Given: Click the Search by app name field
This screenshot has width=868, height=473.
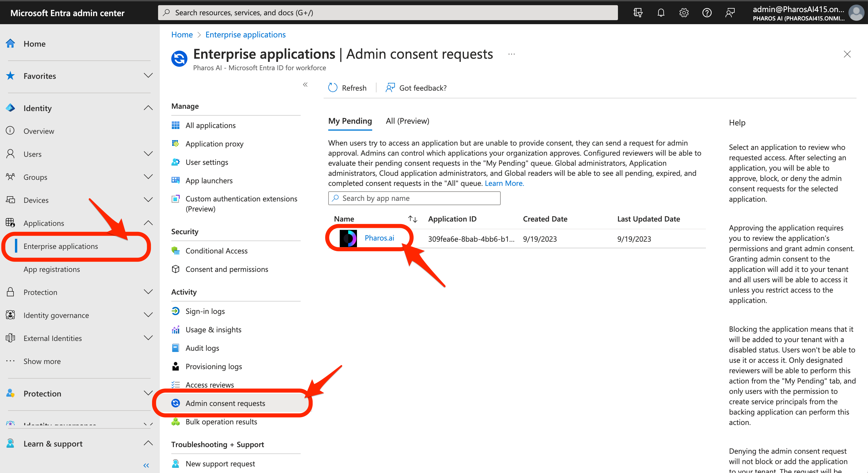Looking at the screenshot, I should click(x=414, y=198).
